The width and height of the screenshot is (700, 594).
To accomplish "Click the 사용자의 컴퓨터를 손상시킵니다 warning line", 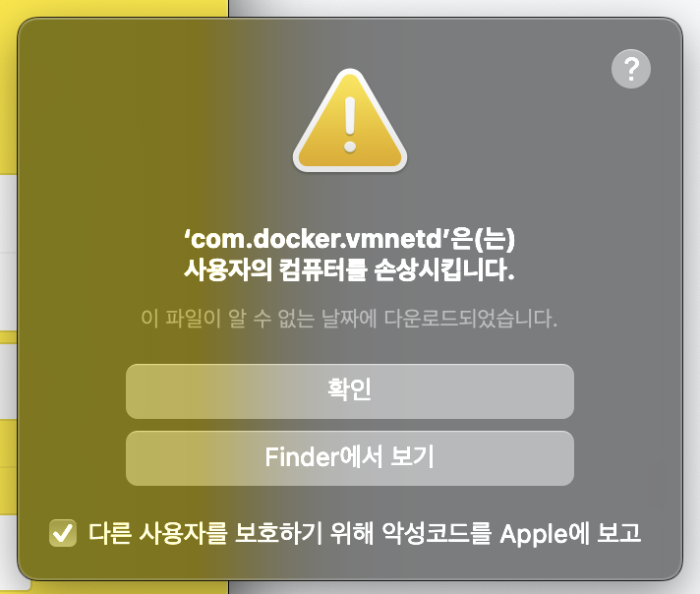I will (x=350, y=269).
